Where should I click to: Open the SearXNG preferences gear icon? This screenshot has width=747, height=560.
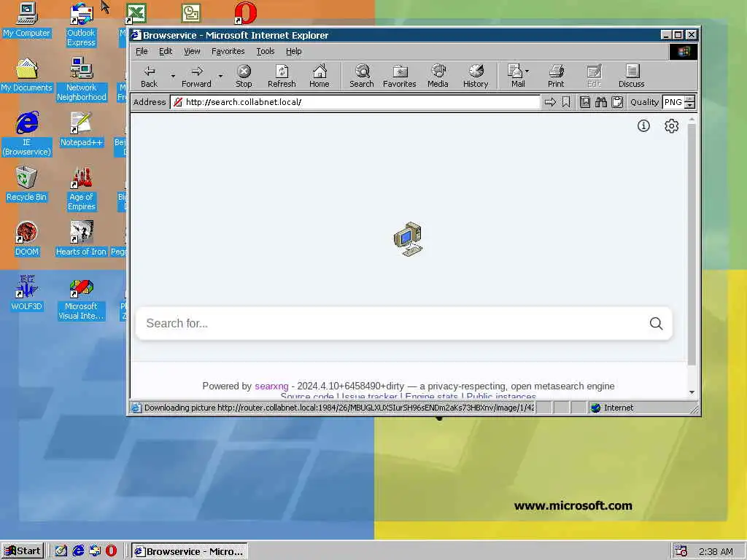[671, 125]
